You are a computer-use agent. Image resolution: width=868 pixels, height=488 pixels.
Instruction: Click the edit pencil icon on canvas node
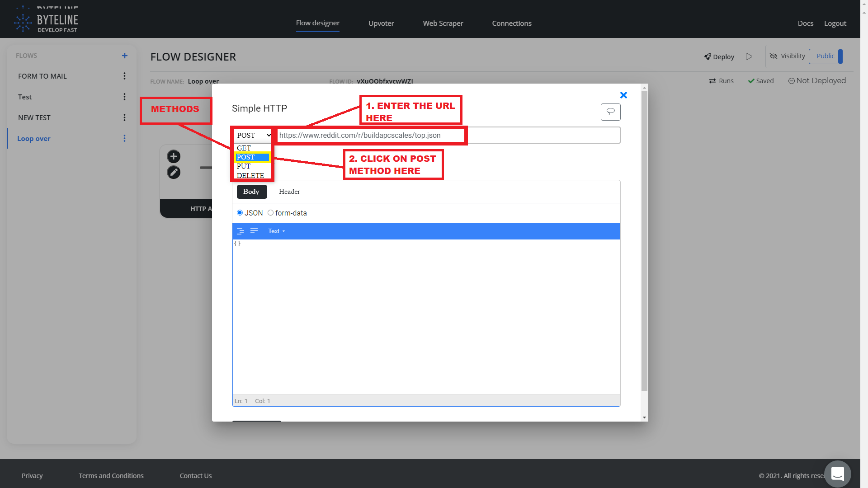point(174,172)
